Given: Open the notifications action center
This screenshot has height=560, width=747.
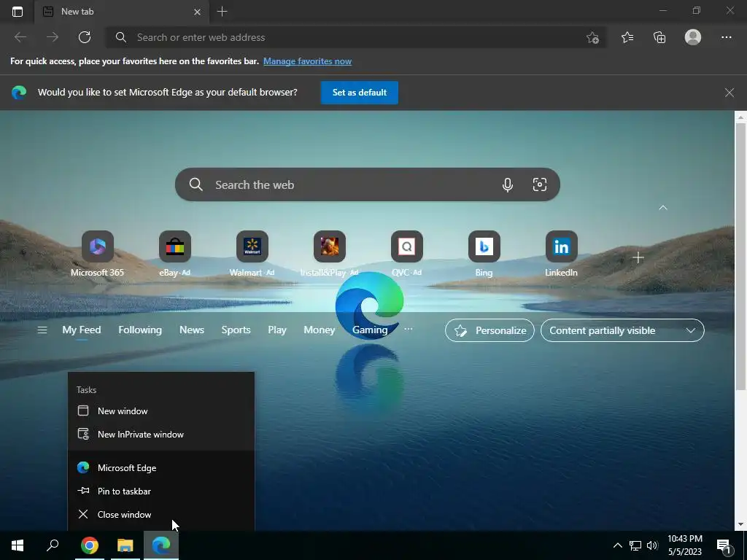Looking at the screenshot, I should [x=724, y=546].
